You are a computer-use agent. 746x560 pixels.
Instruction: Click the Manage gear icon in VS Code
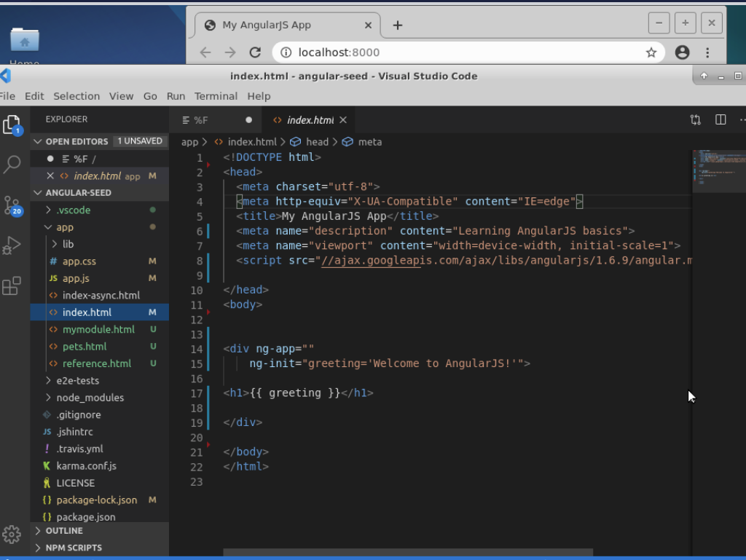(12, 534)
